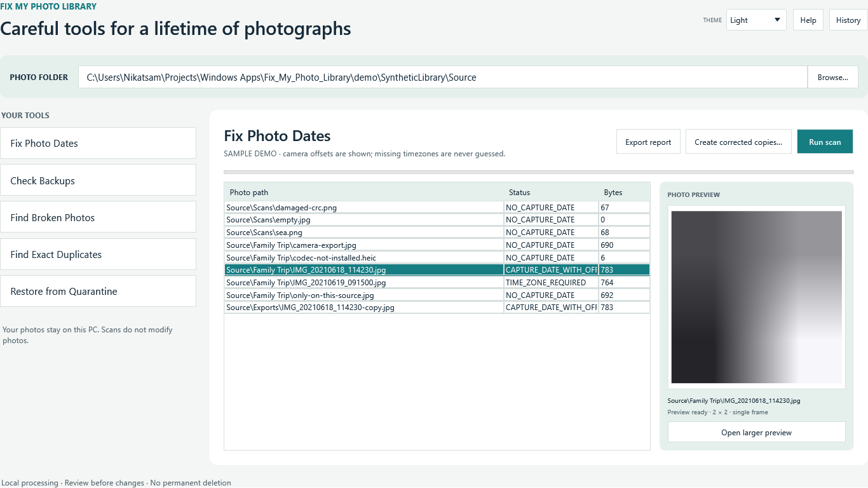Click the 692 bytes cell
The height and width of the screenshot is (488, 868).
tap(624, 295)
